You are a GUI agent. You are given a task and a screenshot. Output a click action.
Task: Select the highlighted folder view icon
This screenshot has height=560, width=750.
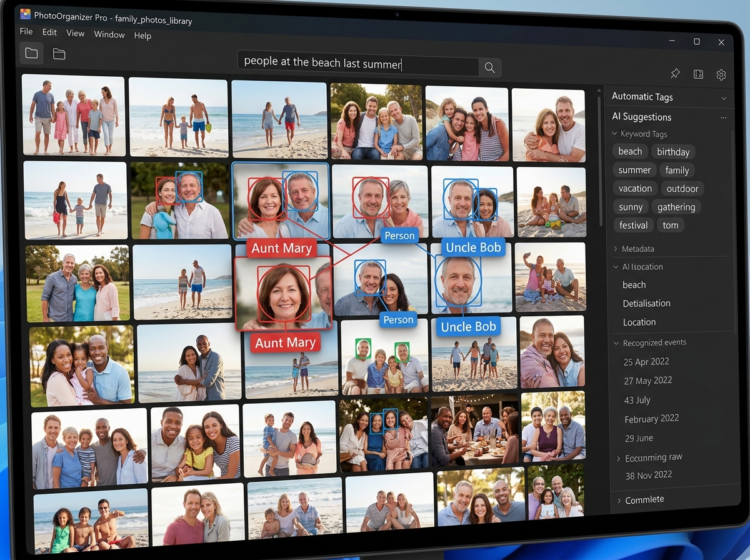tap(31, 54)
